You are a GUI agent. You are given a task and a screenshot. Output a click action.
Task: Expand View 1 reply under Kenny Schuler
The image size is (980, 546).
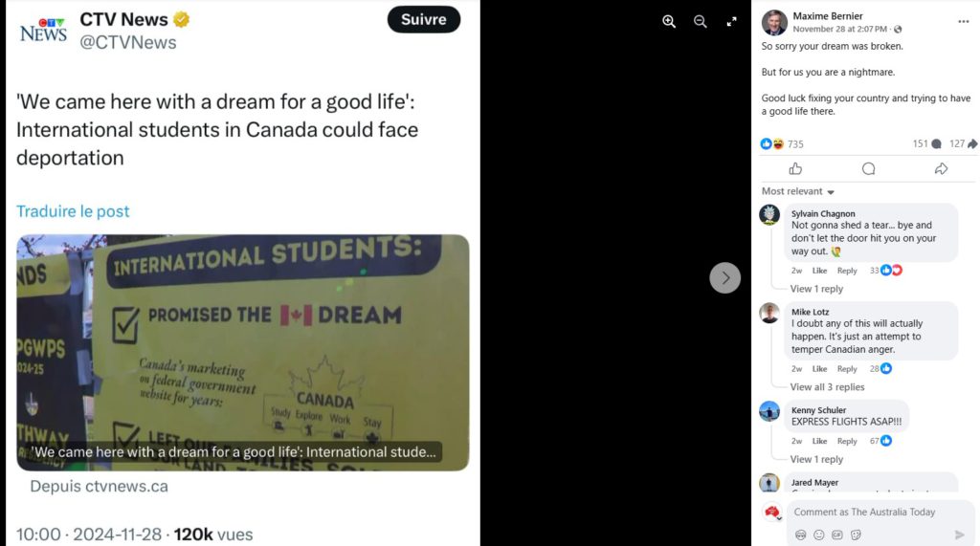tap(816, 459)
